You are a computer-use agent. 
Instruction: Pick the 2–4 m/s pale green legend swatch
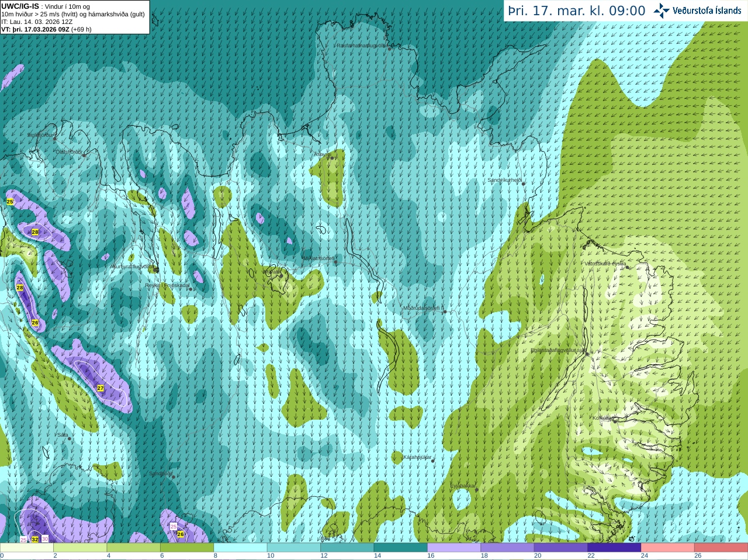point(80,548)
